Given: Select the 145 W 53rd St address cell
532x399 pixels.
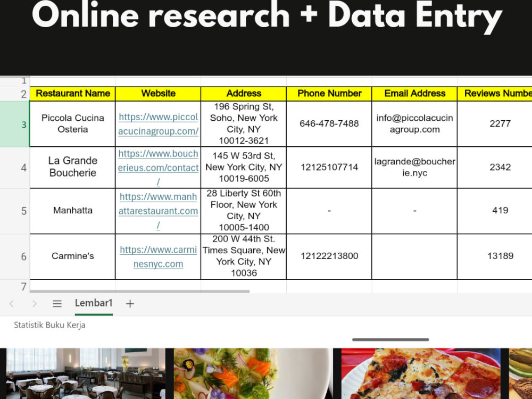Looking at the screenshot, I should [244, 168].
